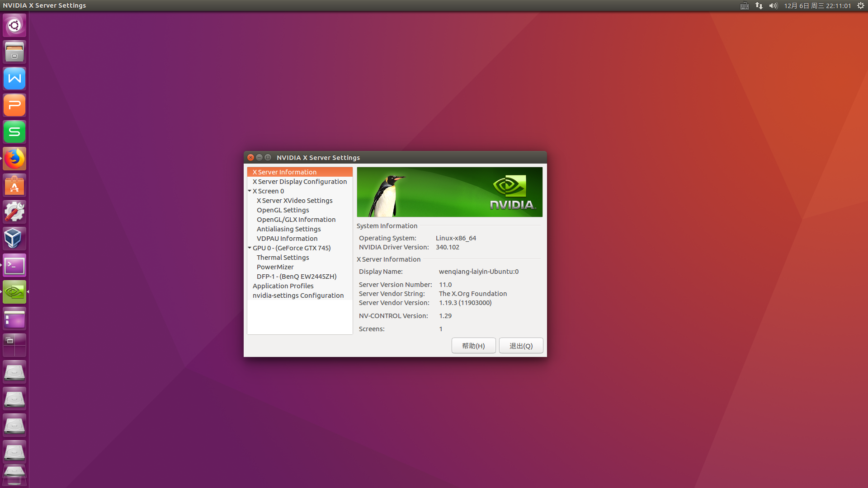
Task: Open the keyboard input indicator
Action: point(745,6)
